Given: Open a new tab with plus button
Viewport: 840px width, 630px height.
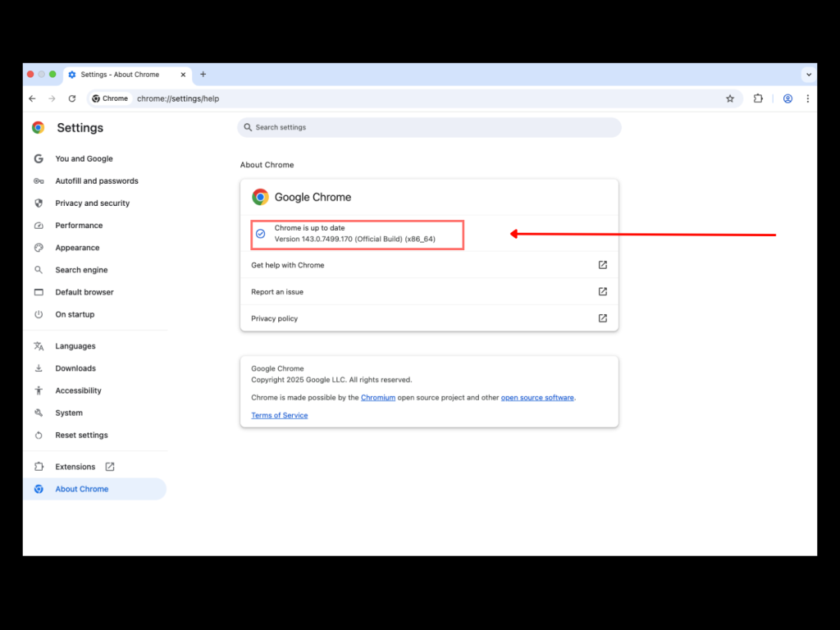Looking at the screenshot, I should pyautogui.click(x=203, y=74).
